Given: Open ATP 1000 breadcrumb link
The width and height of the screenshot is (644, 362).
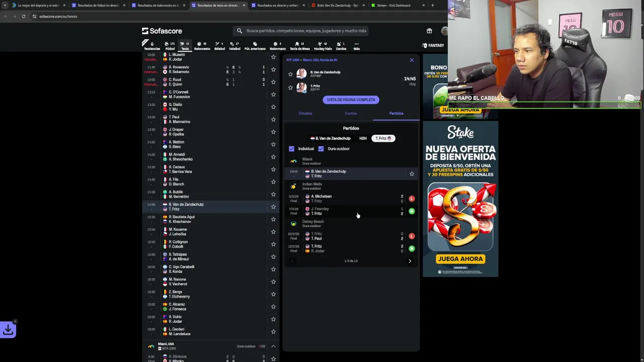Looking at the screenshot, I should click(293, 60).
